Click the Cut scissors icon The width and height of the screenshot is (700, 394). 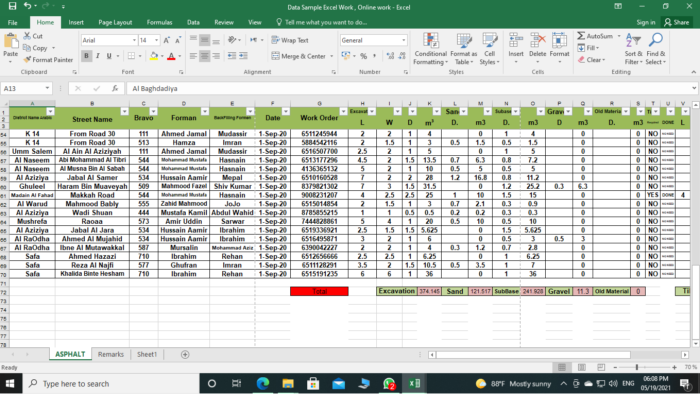coord(27,36)
